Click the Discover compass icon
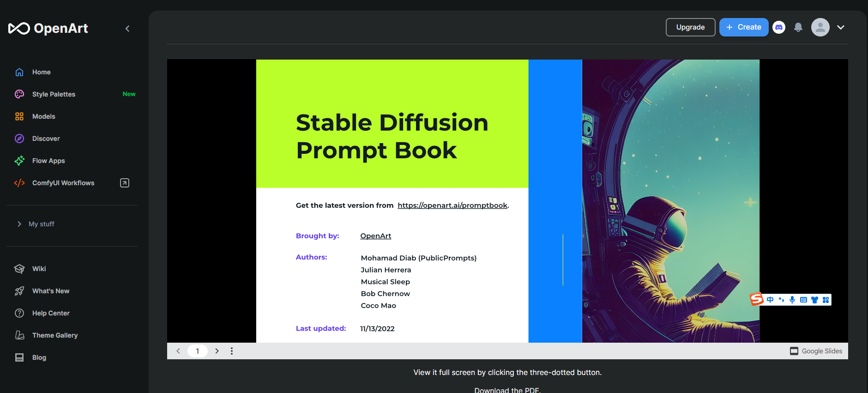The height and width of the screenshot is (393, 868). click(x=19, y=139)
